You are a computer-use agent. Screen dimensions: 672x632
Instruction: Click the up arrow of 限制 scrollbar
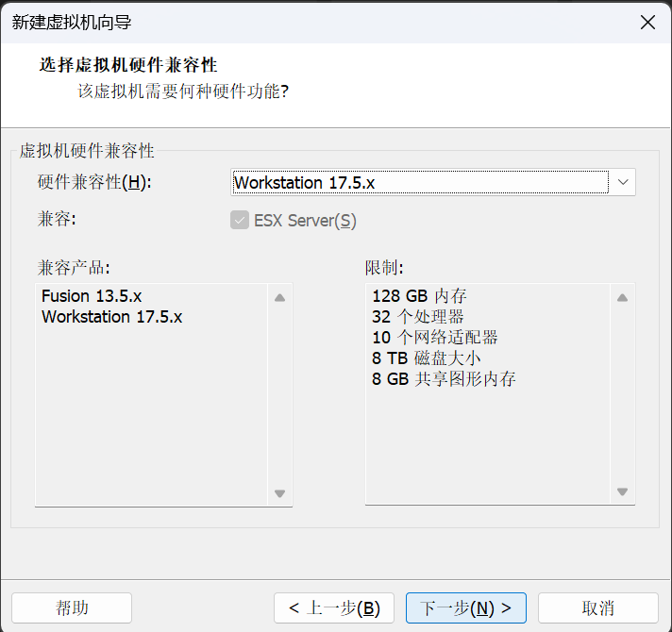622,297
